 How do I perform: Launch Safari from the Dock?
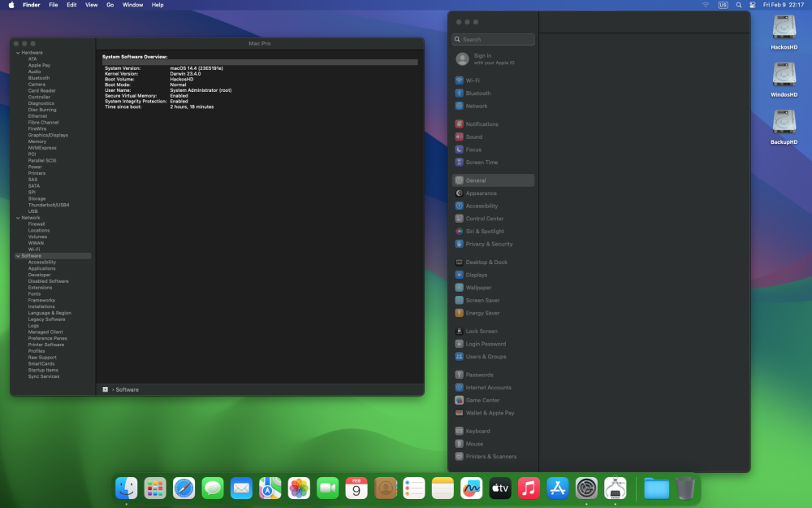pyautogui.click(x=184, y=488)
